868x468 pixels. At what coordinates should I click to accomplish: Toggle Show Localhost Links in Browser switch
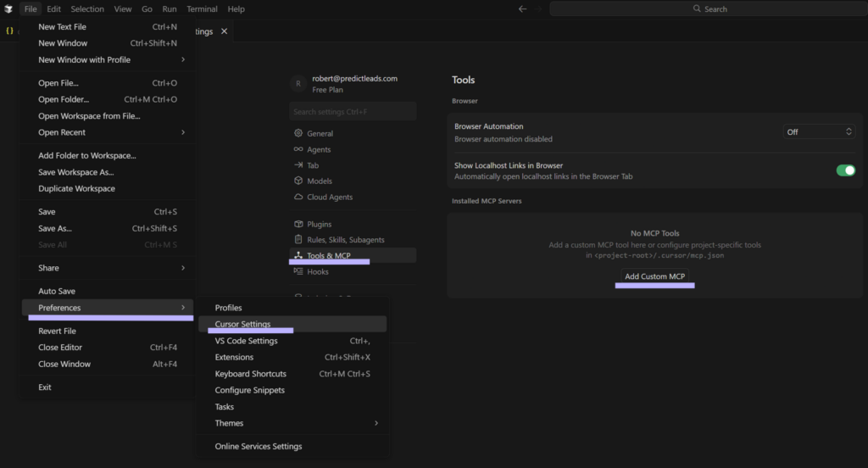pos(845,170)
